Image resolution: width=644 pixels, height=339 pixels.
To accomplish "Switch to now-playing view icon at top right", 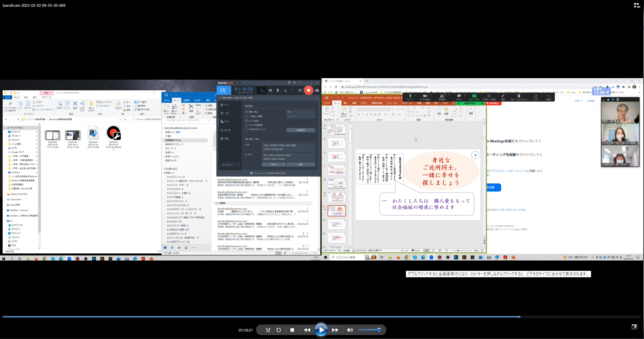I will click(x=637, y=5).
